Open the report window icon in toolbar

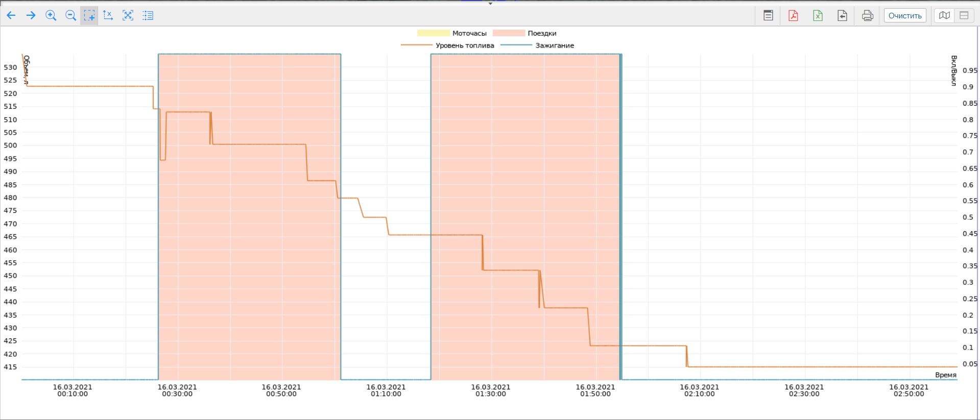click(768, 15)
